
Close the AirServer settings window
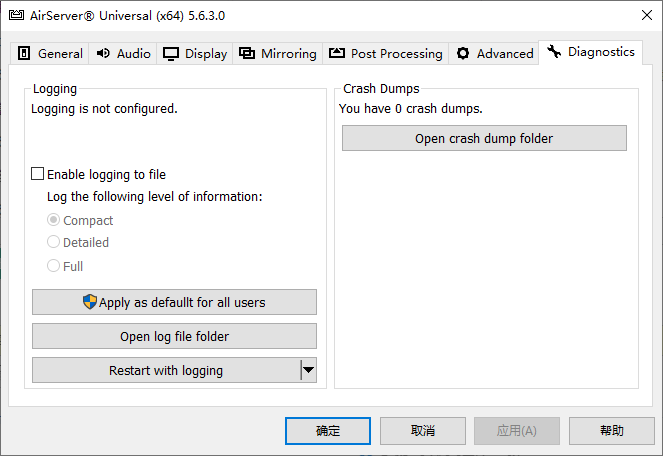(x=639, y=15)
